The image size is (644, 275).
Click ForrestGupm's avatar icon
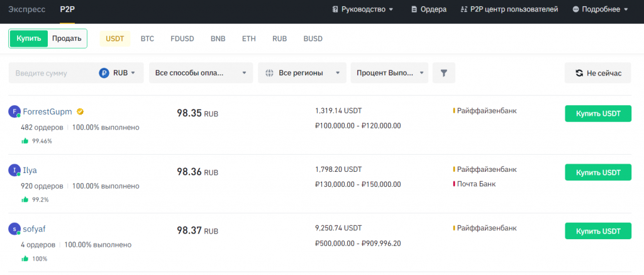(14, 111)
